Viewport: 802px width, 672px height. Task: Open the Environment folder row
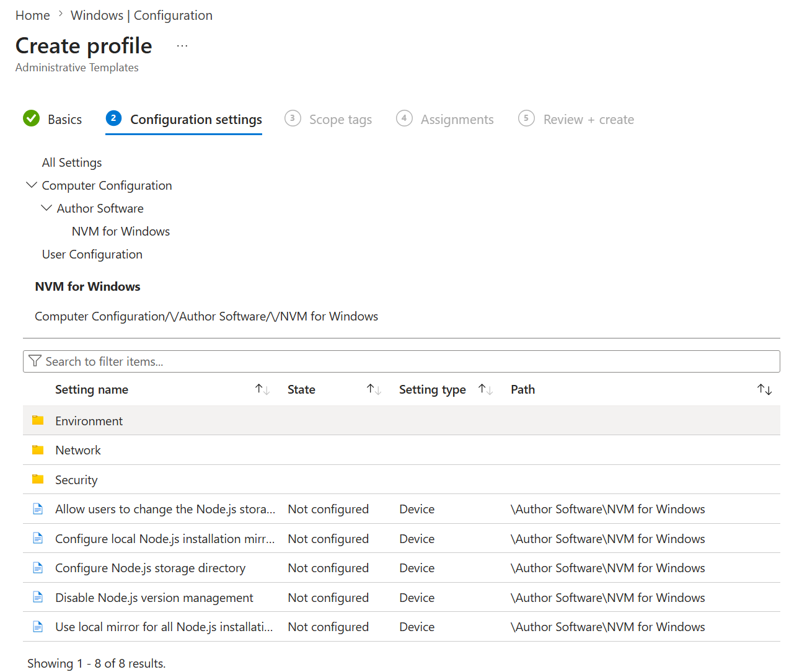pos(402,420)
